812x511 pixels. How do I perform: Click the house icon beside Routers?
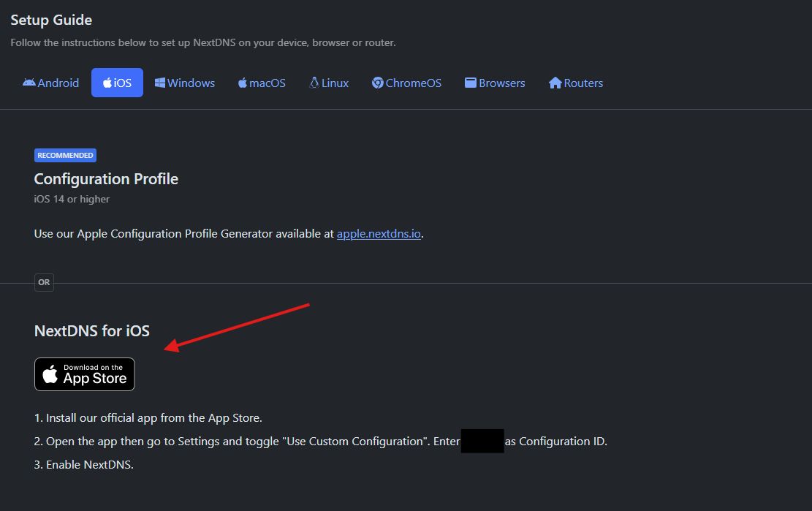coord(555,83)
